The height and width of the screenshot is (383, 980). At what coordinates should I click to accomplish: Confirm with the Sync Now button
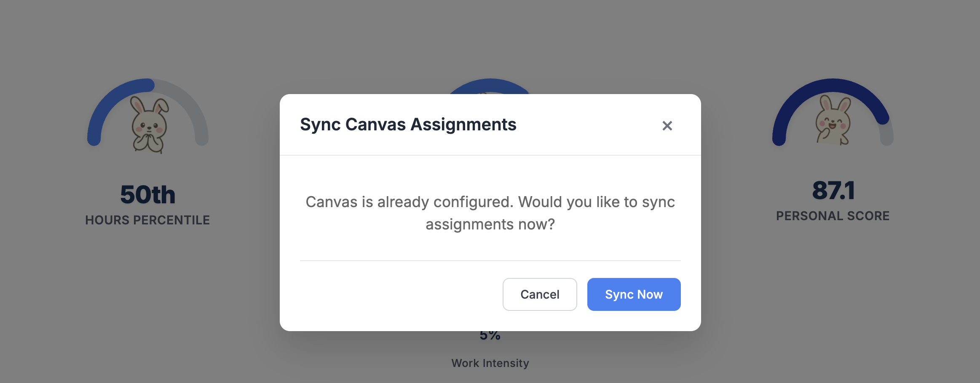pyautogui.click(x=634, y=294)
